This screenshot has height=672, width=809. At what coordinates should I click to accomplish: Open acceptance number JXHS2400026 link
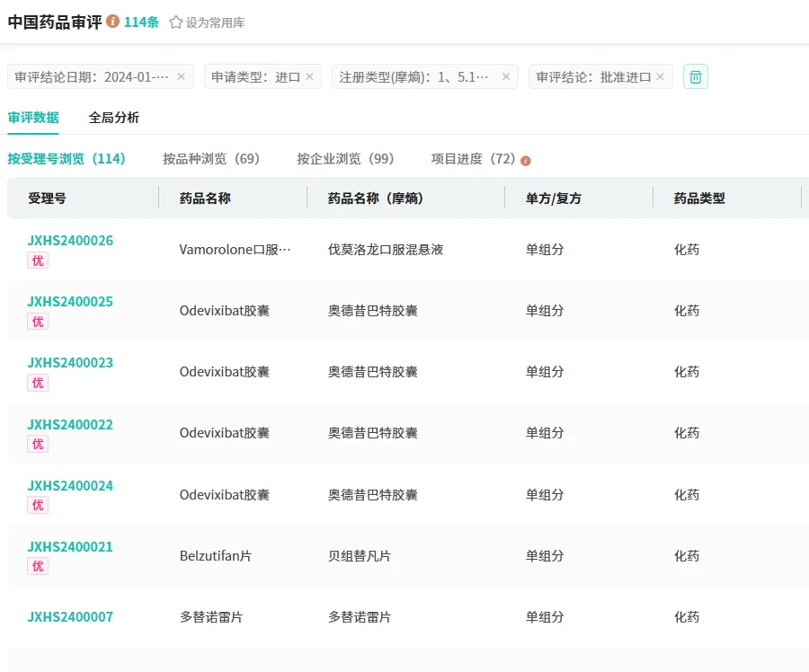70,241
